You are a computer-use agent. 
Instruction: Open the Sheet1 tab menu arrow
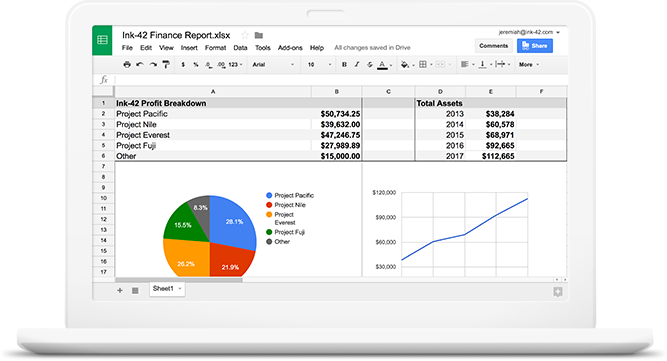[x=180, y=289]
